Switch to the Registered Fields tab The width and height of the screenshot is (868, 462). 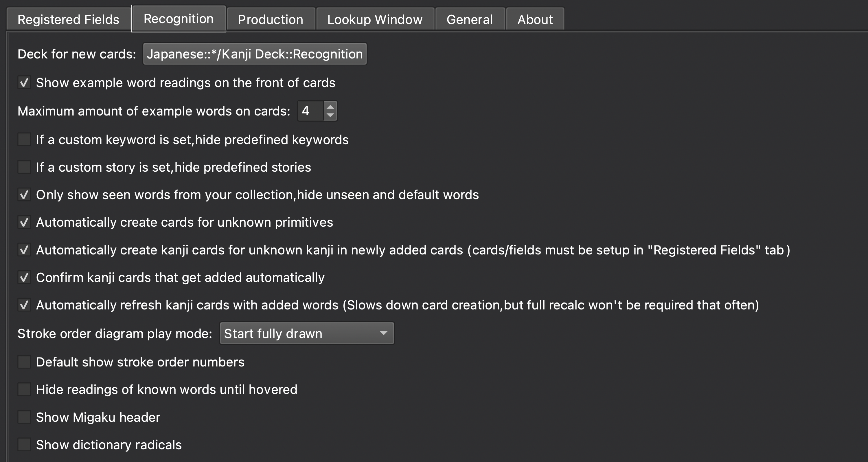tap(68, 19)
